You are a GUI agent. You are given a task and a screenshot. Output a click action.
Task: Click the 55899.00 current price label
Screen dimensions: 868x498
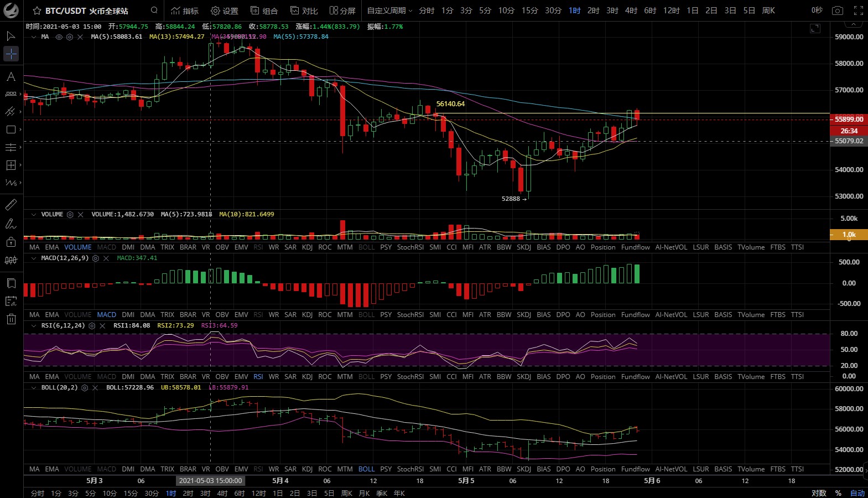pos(849,119)
